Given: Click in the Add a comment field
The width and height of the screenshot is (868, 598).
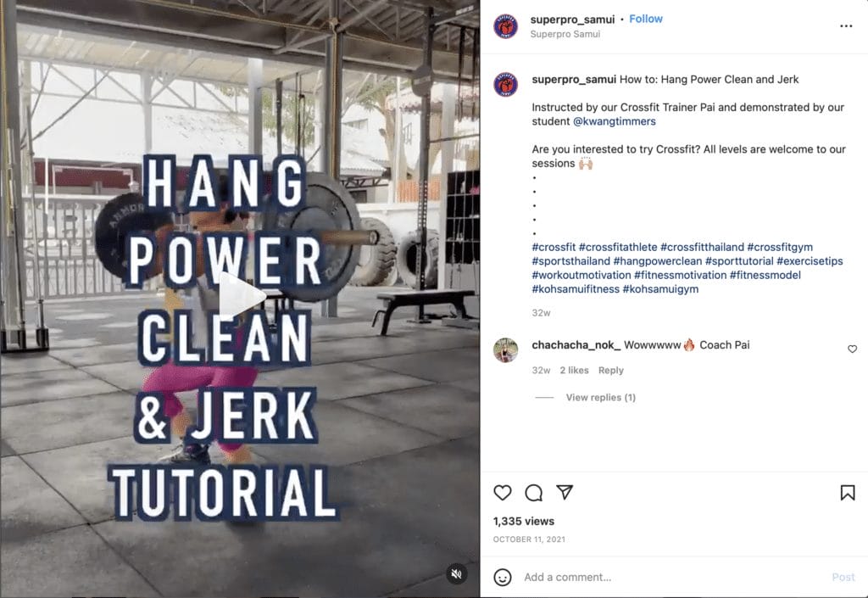Looking at the screenshot, I should click(672, 577).
